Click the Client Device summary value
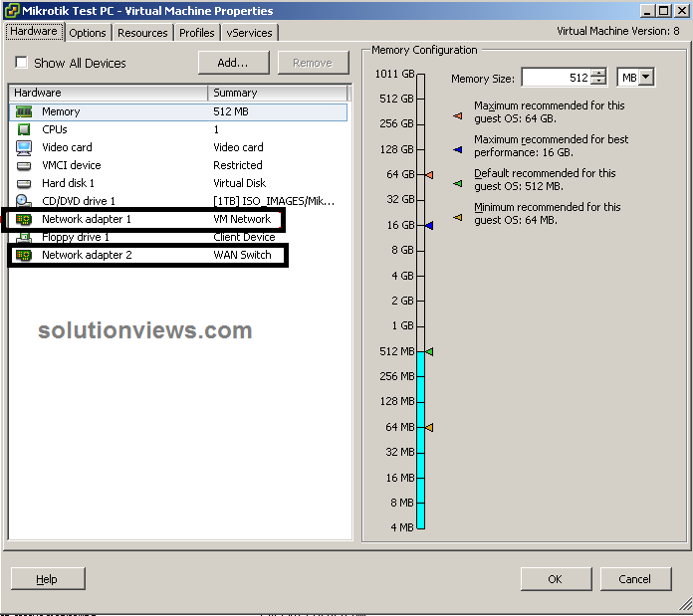Image resolution: width=693 pixels, height=616 pixels. tap(244, 238)
